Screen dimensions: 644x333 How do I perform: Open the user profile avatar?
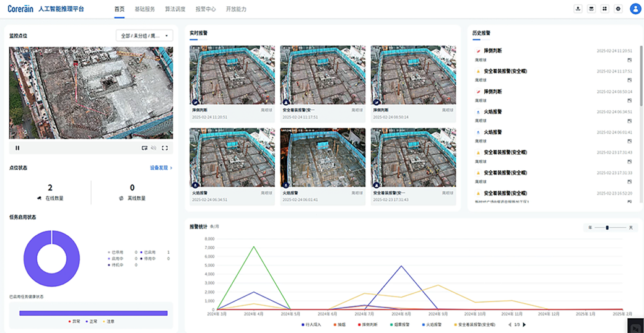click(635, 9)
